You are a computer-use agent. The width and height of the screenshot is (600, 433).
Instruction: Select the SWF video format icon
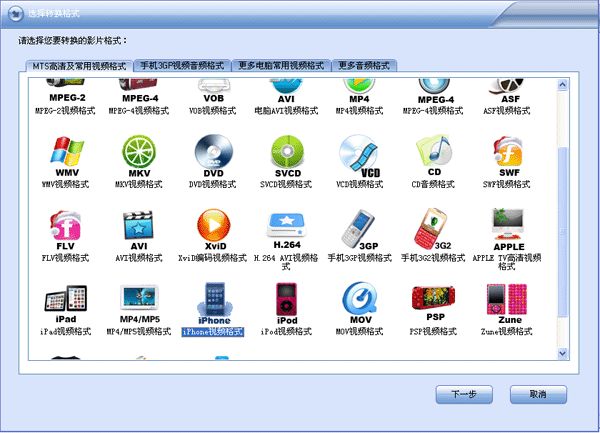[x=508, y=154]
